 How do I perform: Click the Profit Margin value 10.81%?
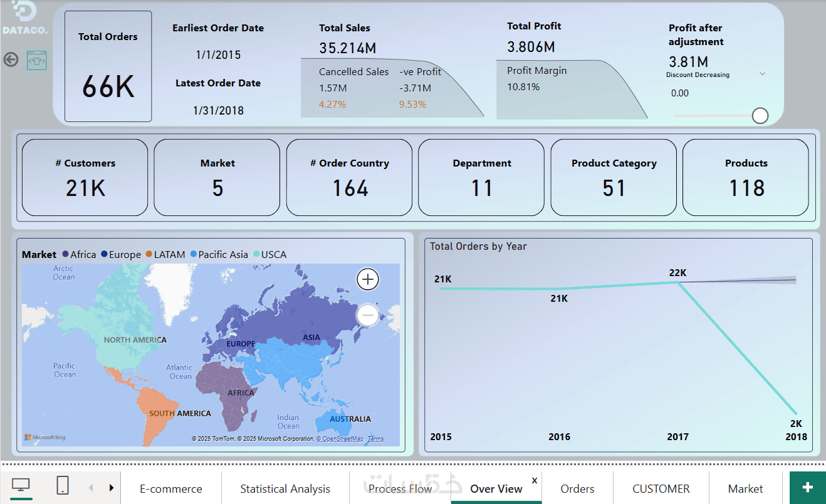click(x=523, y=87)
